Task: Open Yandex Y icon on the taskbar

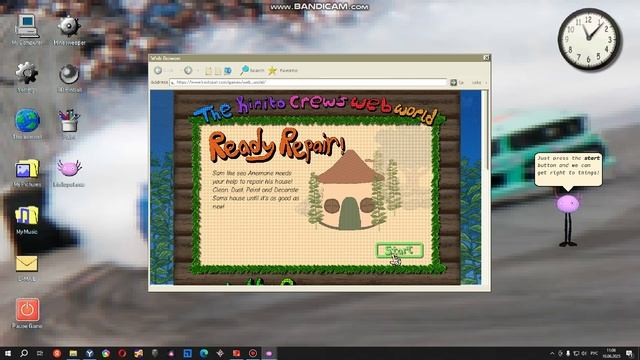Action: (89, 353)
